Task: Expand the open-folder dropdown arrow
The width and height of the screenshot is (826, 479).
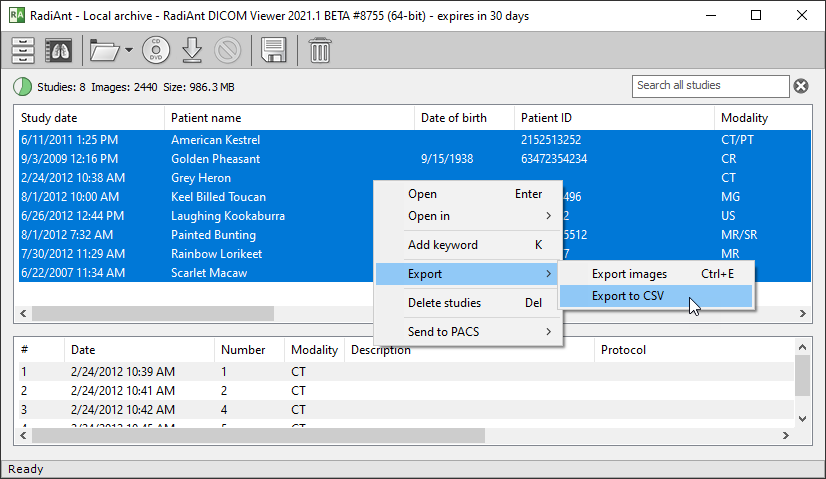Action: [129, 51]
